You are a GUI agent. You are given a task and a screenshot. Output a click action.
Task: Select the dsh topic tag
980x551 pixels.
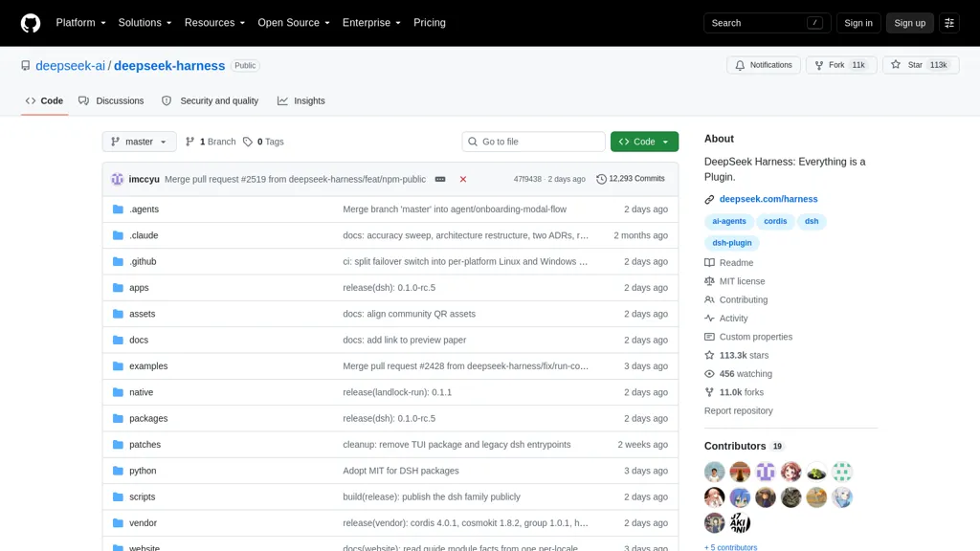[x=812, y=221]
